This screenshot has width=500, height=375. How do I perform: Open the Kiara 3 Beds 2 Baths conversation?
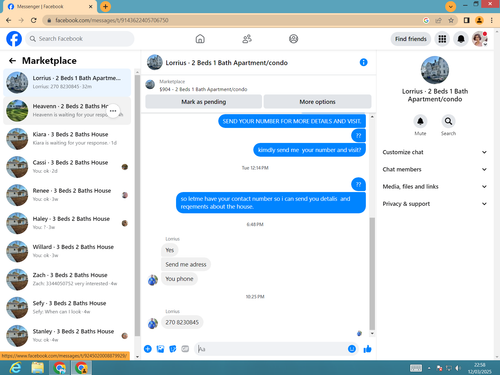pos(67,139)
